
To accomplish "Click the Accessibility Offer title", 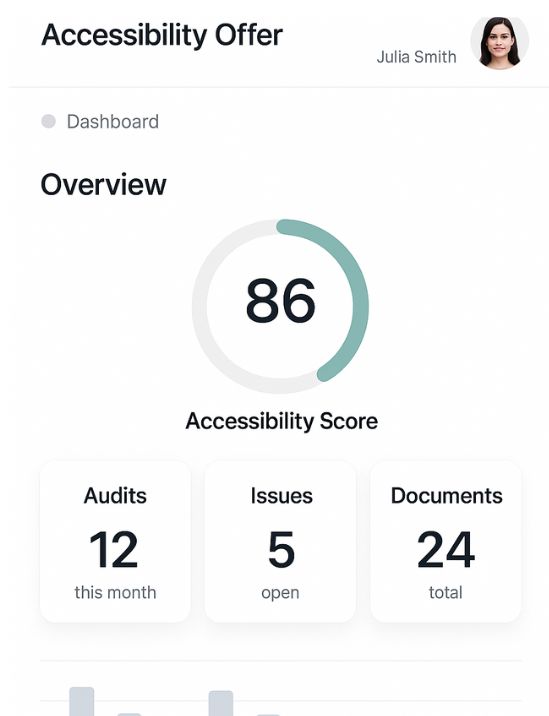I will (x=162, y=35).
